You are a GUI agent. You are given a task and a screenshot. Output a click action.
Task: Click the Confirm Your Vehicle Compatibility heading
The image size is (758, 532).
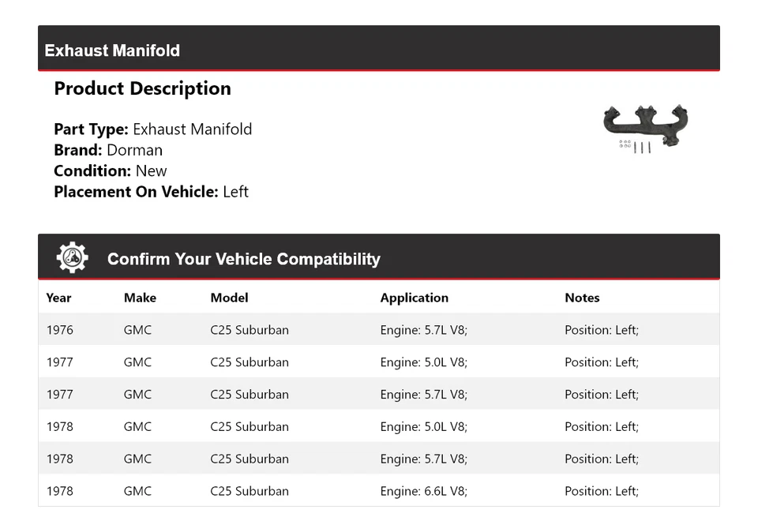click(x=243, y=259)
